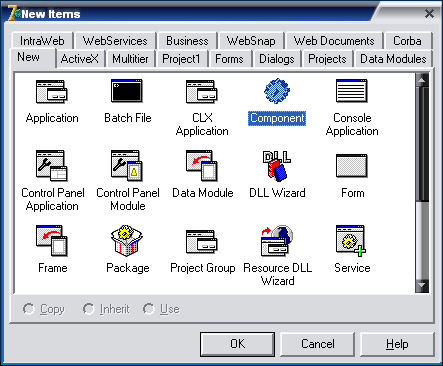
Task: Confirm with the OK button
Action: click(x=237, y=344)
